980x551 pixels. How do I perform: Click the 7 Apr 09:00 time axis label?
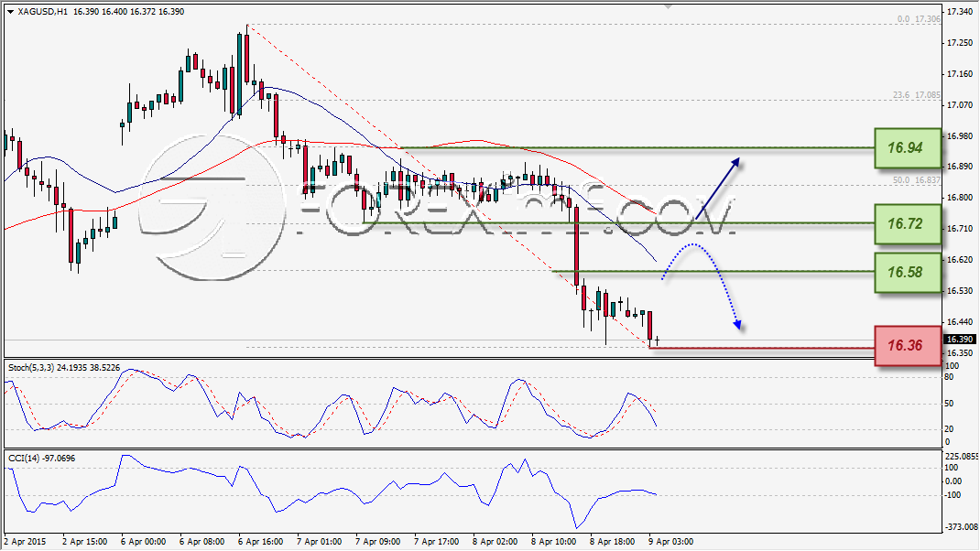tap(378, 542)
